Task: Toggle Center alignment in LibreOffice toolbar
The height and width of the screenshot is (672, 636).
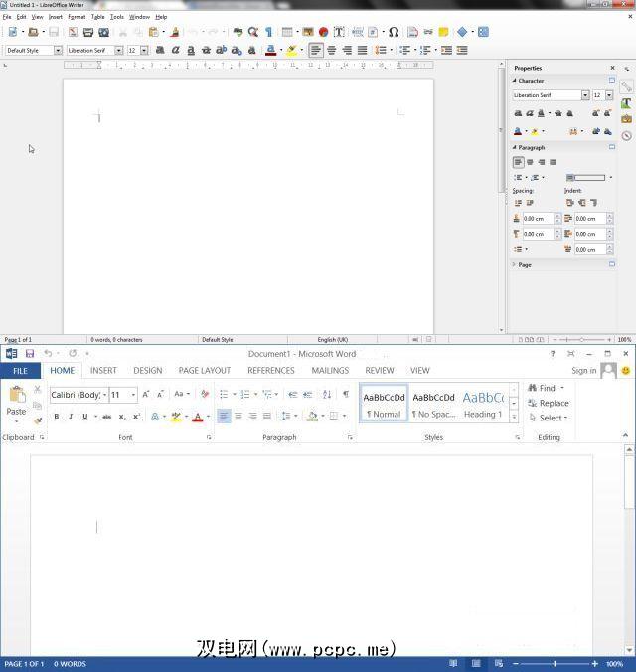Action: (331, 50)
